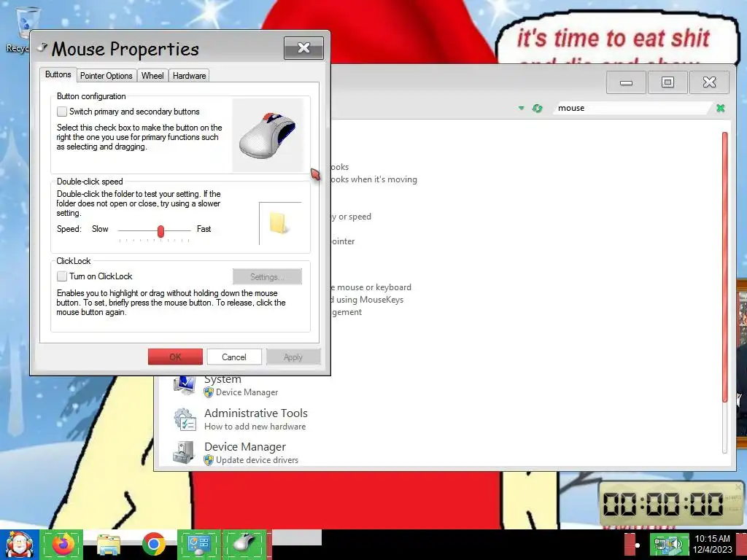Stay on the Buttons tab
Screen dimensions: 747x560
pos(58,74)
